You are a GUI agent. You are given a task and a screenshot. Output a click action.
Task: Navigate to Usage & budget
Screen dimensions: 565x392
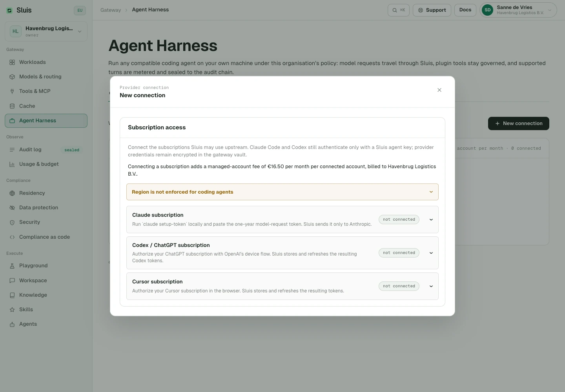[x=46, y=164]
